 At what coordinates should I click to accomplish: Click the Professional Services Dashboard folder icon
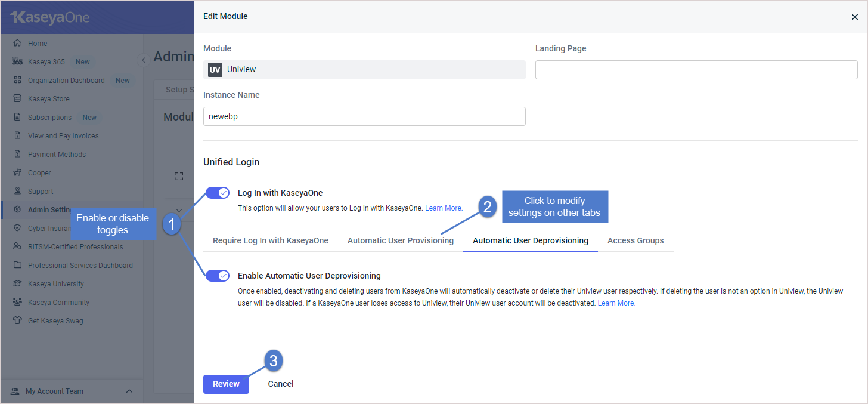click(x=17, y=265)
